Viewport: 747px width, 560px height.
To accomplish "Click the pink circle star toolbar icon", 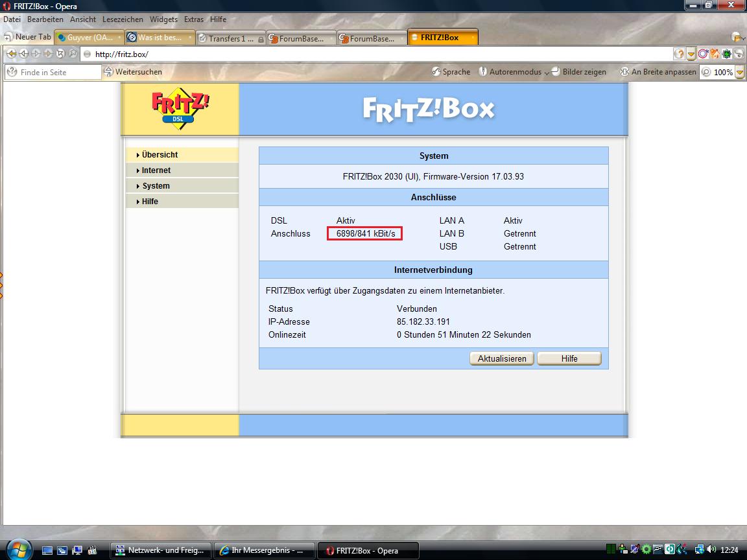I will (703, 54).
